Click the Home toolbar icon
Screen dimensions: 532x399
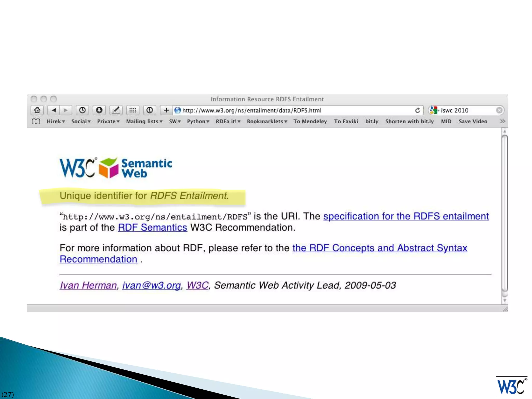point(37,110)
